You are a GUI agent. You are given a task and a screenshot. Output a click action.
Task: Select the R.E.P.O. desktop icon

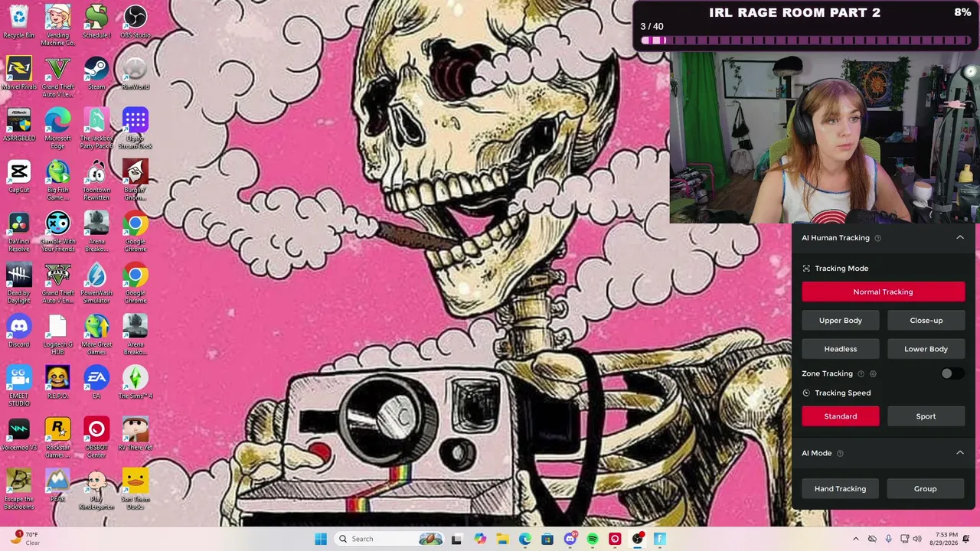point(57,382)
